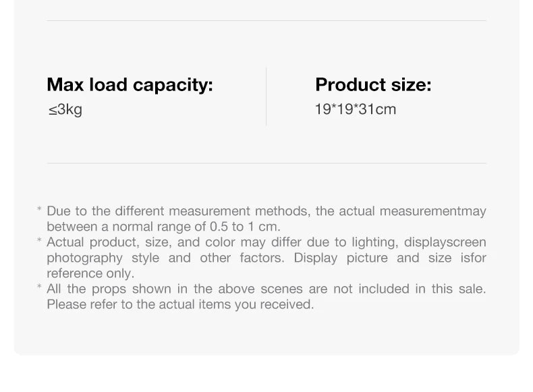Click the "Max load capacity:" heading

pyautogui.click(x=130, y=85)
